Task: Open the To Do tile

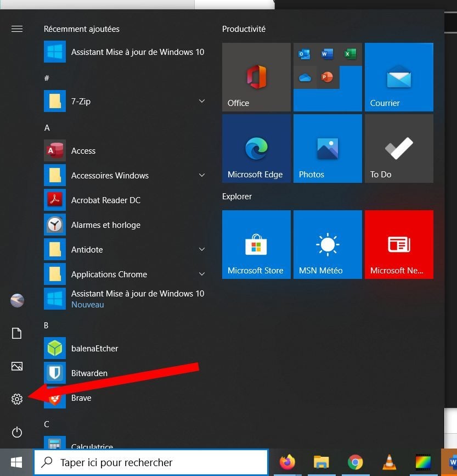Action: click(x=399, y=148)
